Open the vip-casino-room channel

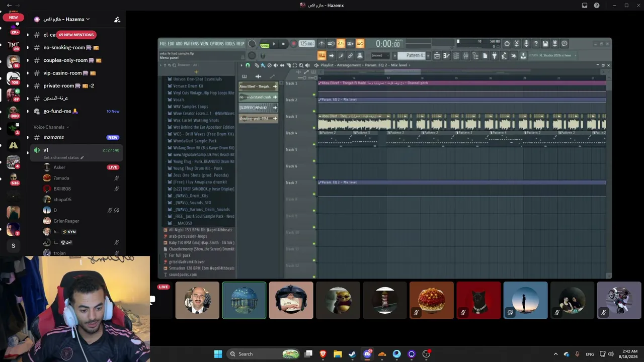point(76,73)
